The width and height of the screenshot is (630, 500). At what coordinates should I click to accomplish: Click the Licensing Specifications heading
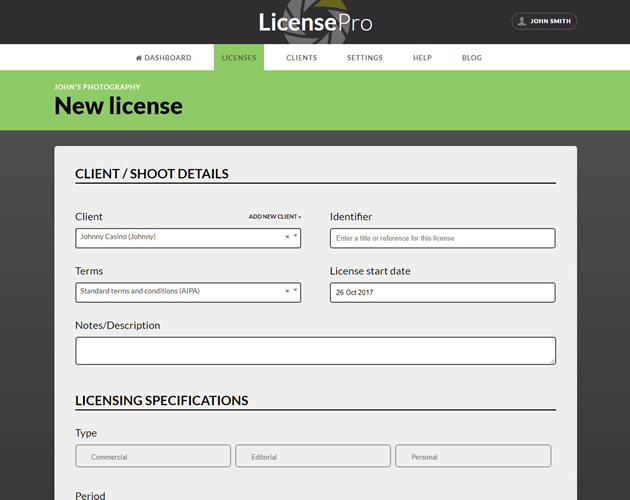pos(162,400)
